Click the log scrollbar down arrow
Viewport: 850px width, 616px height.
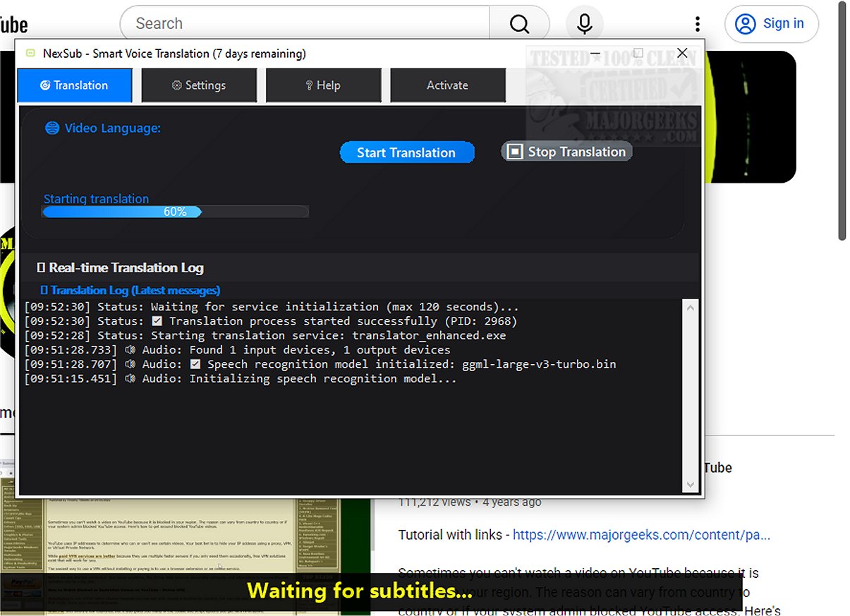691,485
